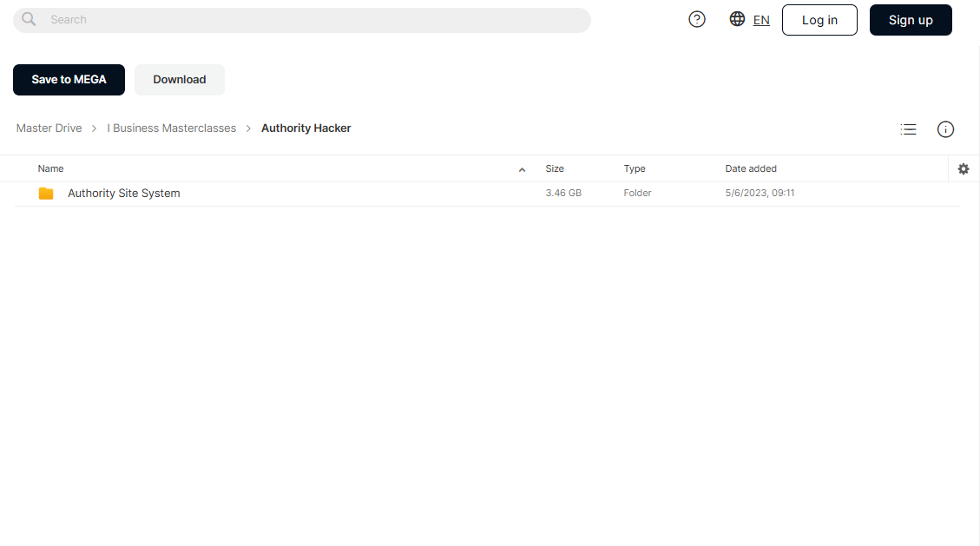This screenshot has width=980, height=546.
Task: Click the Folder type cell
Action: pyautogui.click(x=637, y=193)
